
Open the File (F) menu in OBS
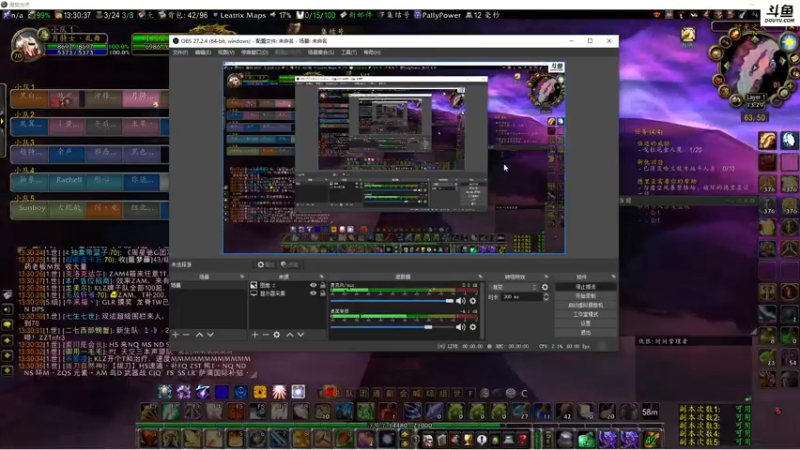pos(180,53)
